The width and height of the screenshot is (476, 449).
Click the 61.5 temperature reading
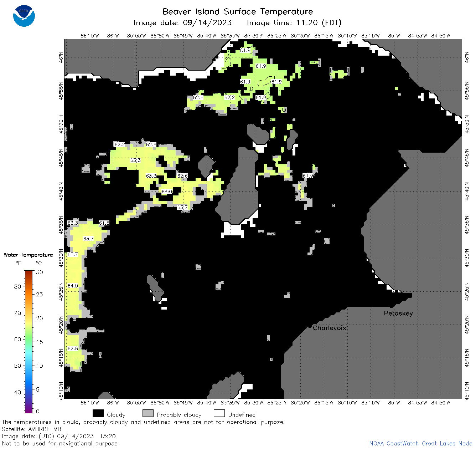(104, 223)
